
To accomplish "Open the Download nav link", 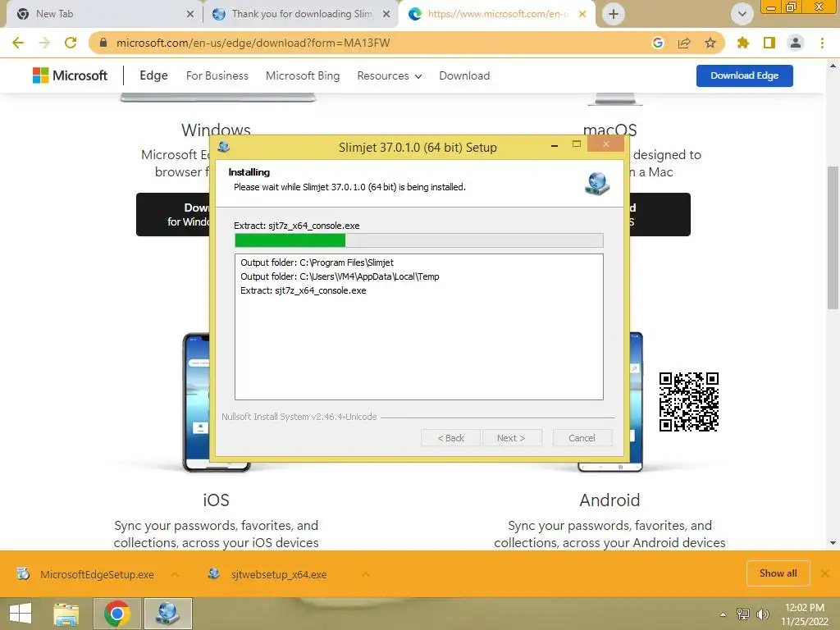I will [464, 75].
